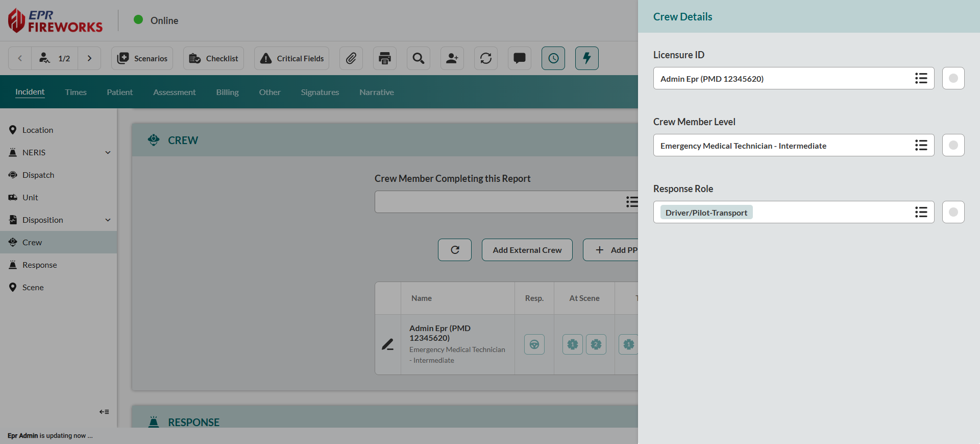Screen dimensions: 980x444
Task: Switch to the Other tab
Action: point(269,92)
